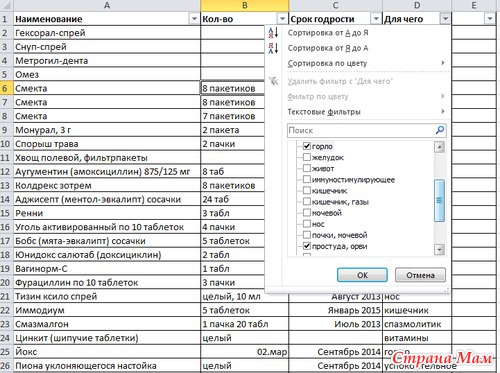The height and width of the screenshot is (373, 500).
Task: Click the 'Вагинорм-С' cell
Action: coord(107,269)
